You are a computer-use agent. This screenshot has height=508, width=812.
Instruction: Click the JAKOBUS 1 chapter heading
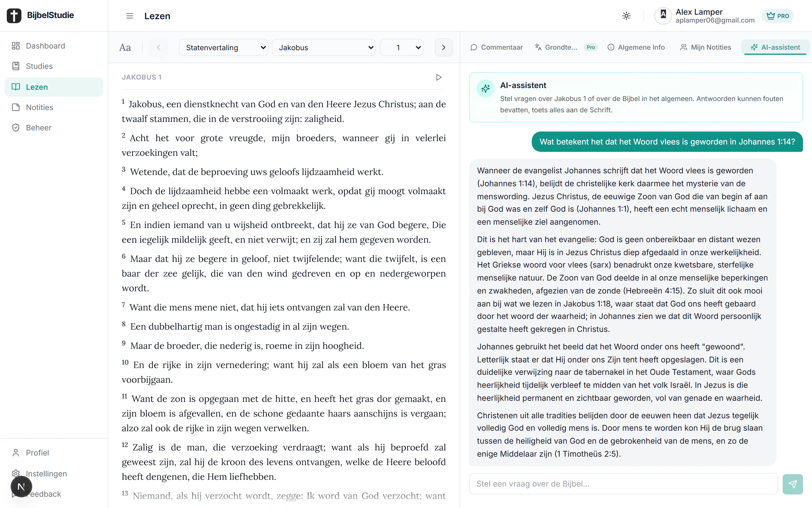click(x=142, y=77)
